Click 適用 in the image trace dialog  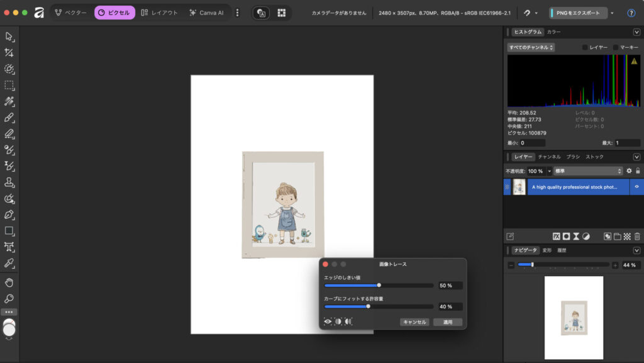pos(447,322)
